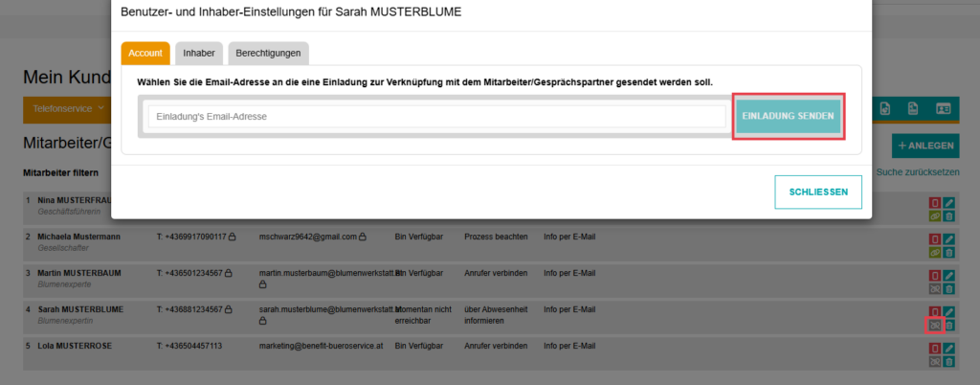Click the trash icon in Martin MUSTERBAUM row

coord(948,289)
